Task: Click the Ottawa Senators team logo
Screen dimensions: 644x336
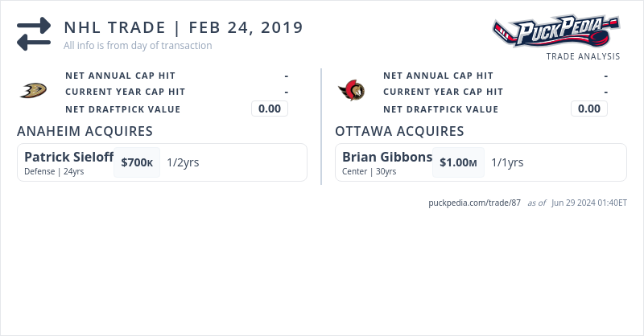Action: click(x=351, y=91)
